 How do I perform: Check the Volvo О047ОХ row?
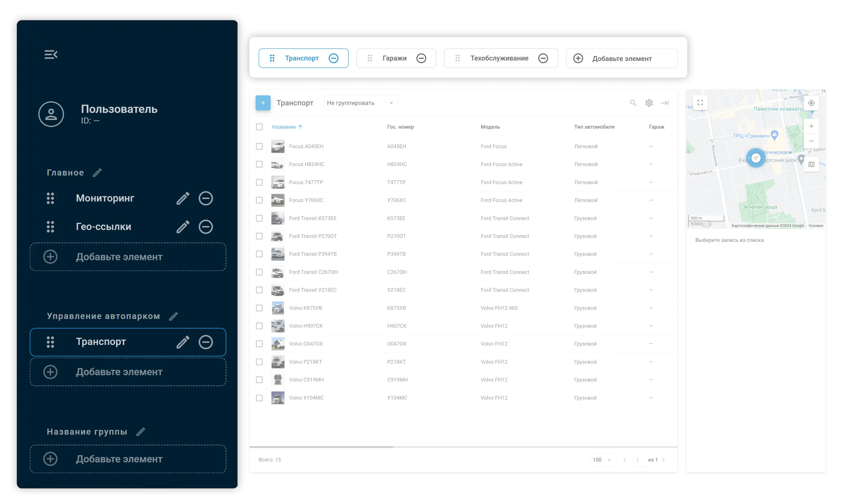tap(259, 344)
